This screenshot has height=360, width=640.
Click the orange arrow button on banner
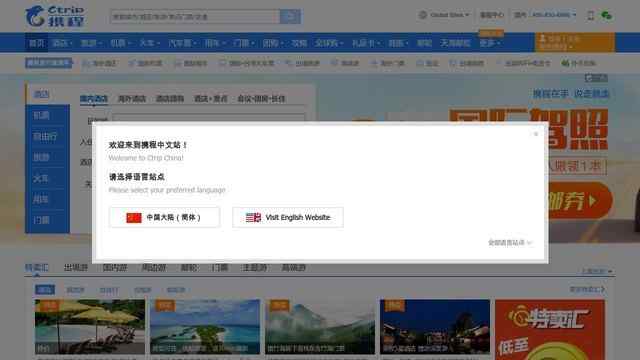(x=580, y=201)
